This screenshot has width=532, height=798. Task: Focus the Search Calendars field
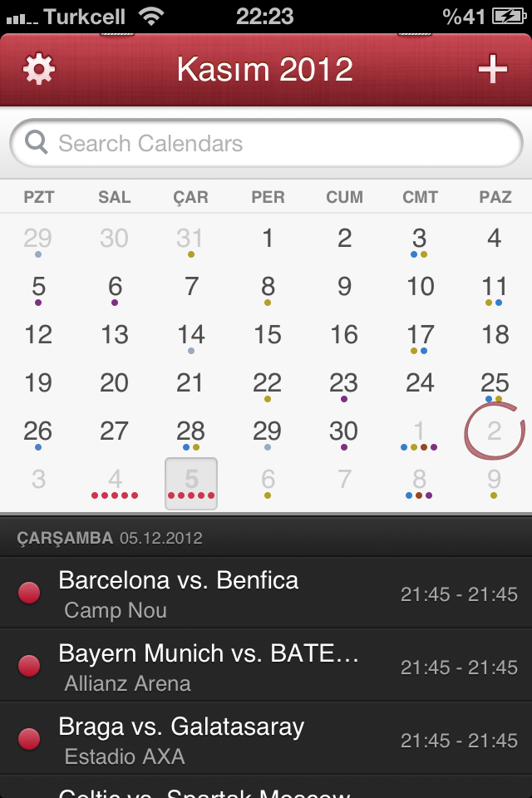point(266,143)
